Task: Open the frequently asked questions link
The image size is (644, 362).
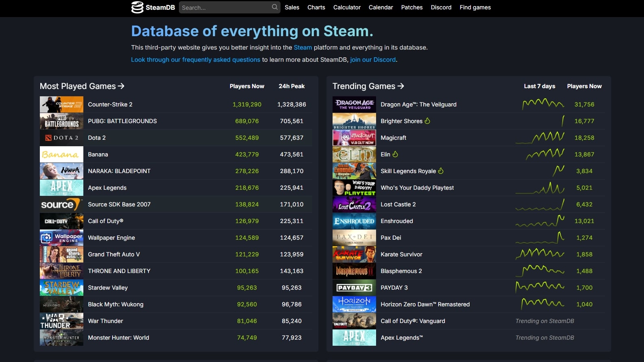Action: pos(196,60)
